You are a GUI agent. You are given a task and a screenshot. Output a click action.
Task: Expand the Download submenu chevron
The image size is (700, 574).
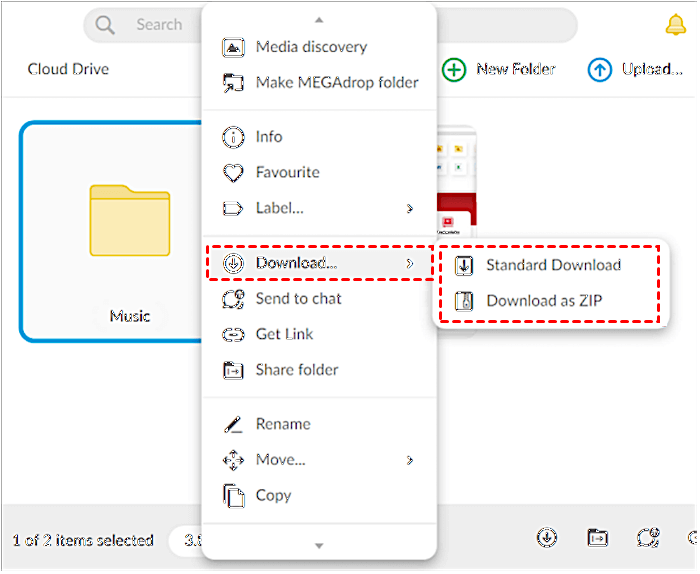click(x=410, y=263)
